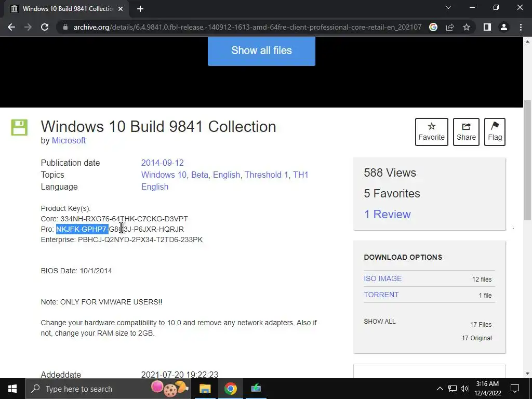532x399 pixels.
Task: Open volume control tray icon
Action: tap(464, 389)
